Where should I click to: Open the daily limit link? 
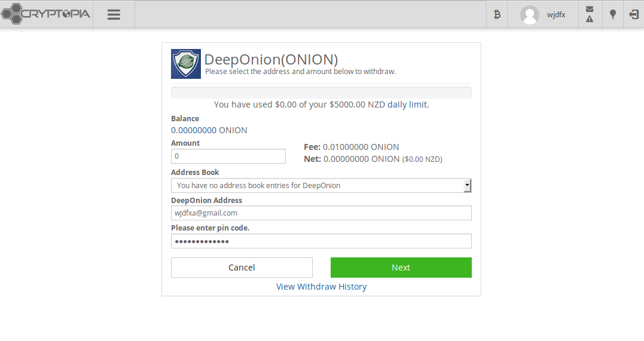coord(407,105)
